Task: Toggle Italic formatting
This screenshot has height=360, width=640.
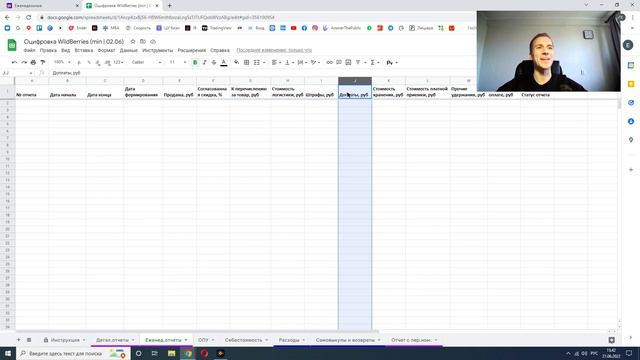Action: tap(204, 62)
